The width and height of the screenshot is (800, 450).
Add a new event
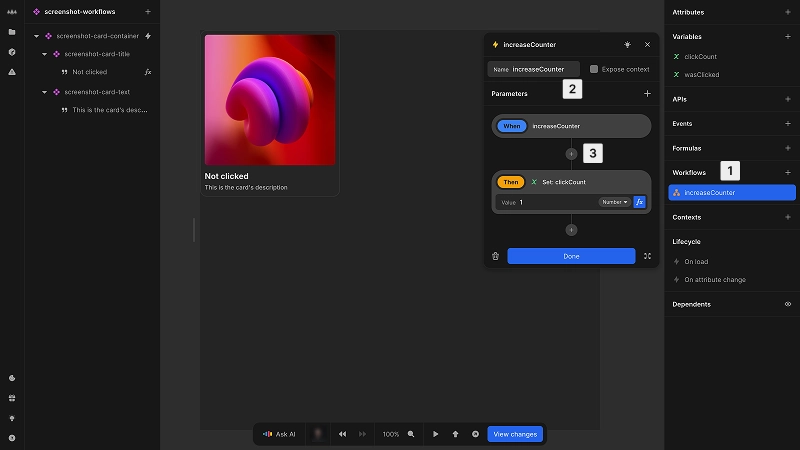point(787,123)
